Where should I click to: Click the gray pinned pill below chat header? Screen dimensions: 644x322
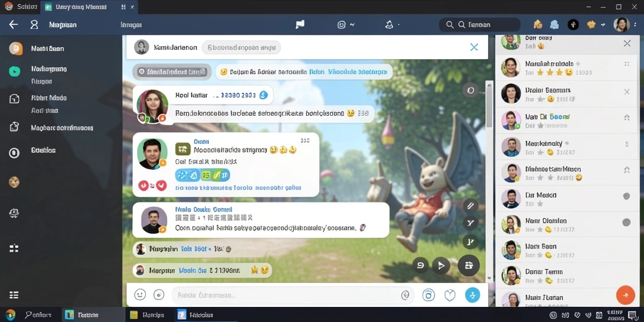tap(172, 72)
